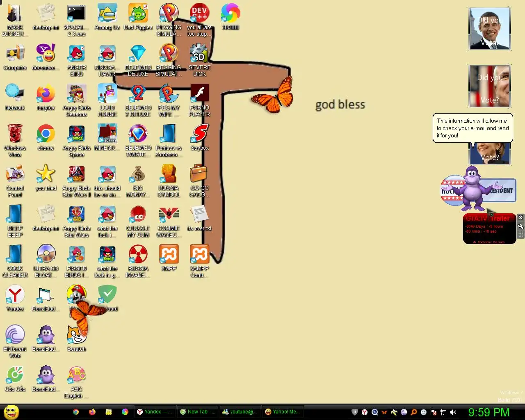Viewport: 525px width, 420px height.
Task: Launch the Soybox red S icon
Action: click(200, 138)
